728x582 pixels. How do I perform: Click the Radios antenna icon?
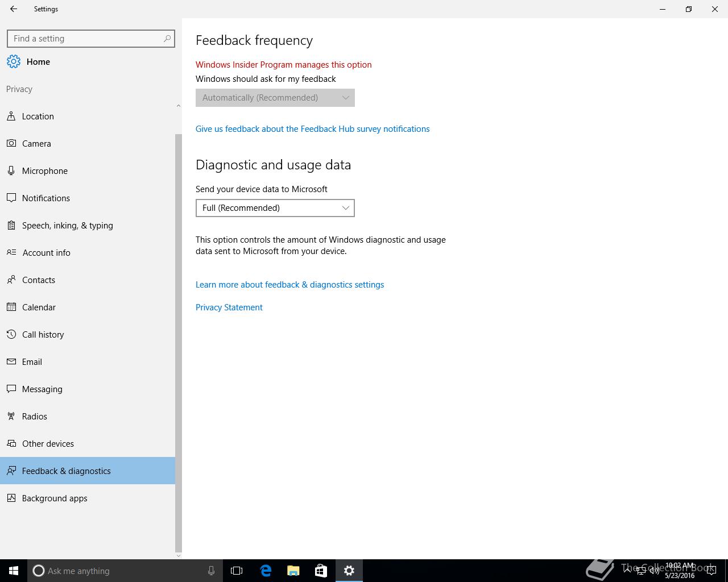click(x=11, y=416)
